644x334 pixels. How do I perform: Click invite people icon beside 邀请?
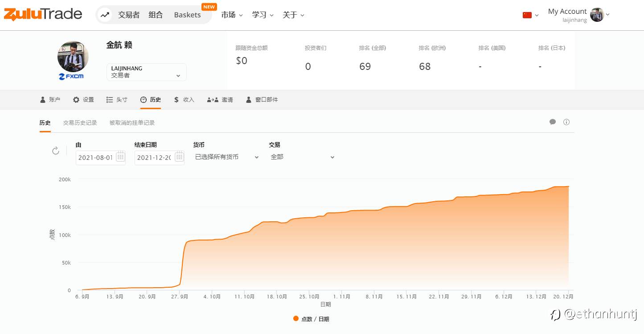[x=212, y=100]
